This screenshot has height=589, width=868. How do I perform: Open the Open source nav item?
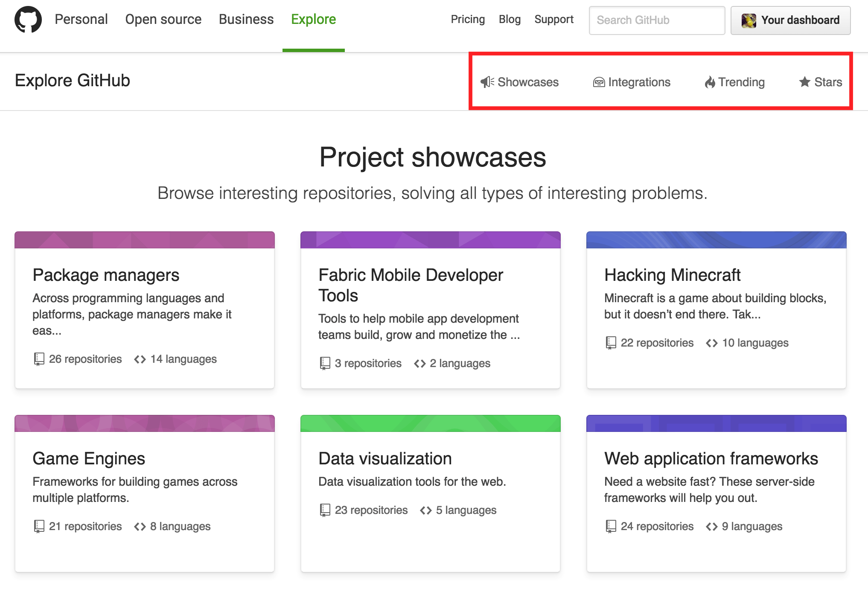(x=163, y=19)
